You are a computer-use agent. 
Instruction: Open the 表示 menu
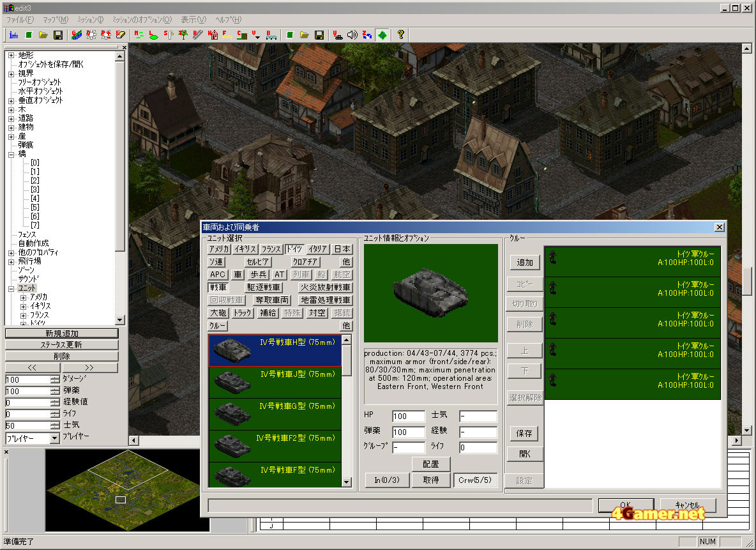(193, 20)
